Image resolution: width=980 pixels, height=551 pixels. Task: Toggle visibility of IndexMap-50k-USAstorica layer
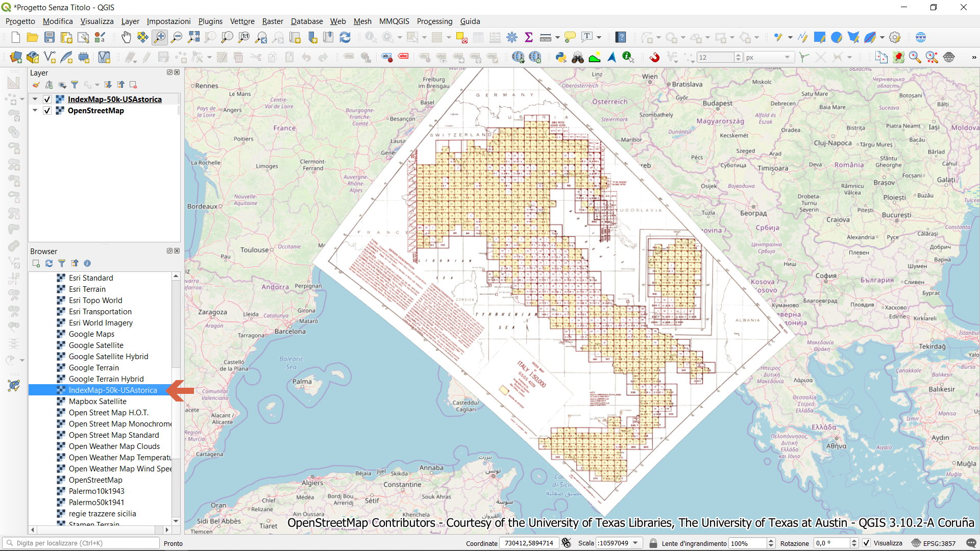47,99
